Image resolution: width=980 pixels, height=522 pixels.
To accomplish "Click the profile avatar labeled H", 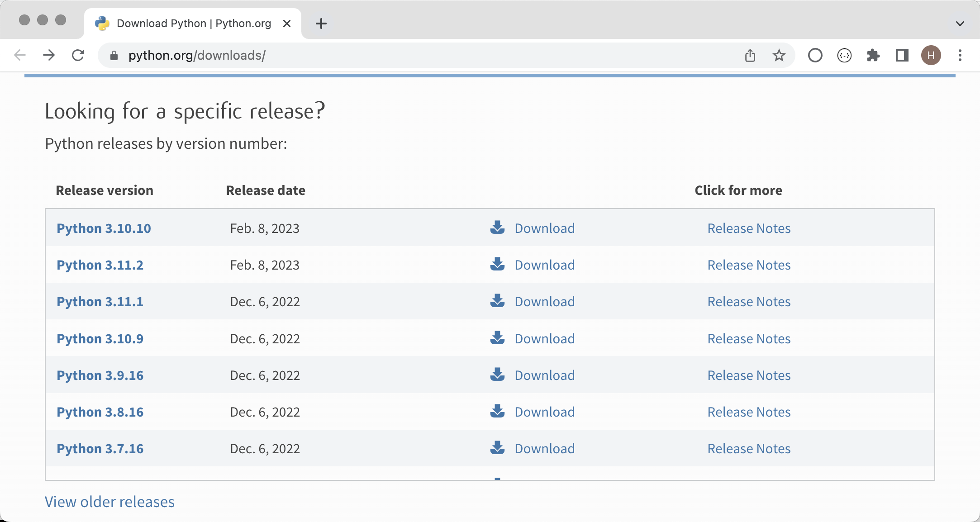I will [931, 55].
